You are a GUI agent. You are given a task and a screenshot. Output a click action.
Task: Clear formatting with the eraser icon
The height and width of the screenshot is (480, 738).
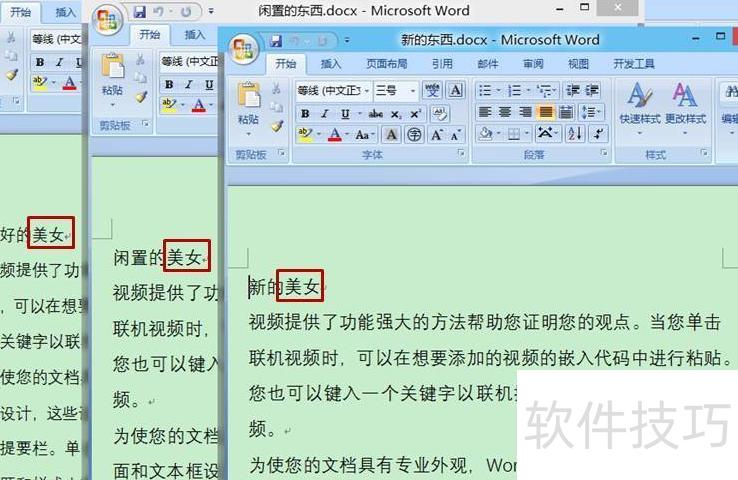coord(440,114)
